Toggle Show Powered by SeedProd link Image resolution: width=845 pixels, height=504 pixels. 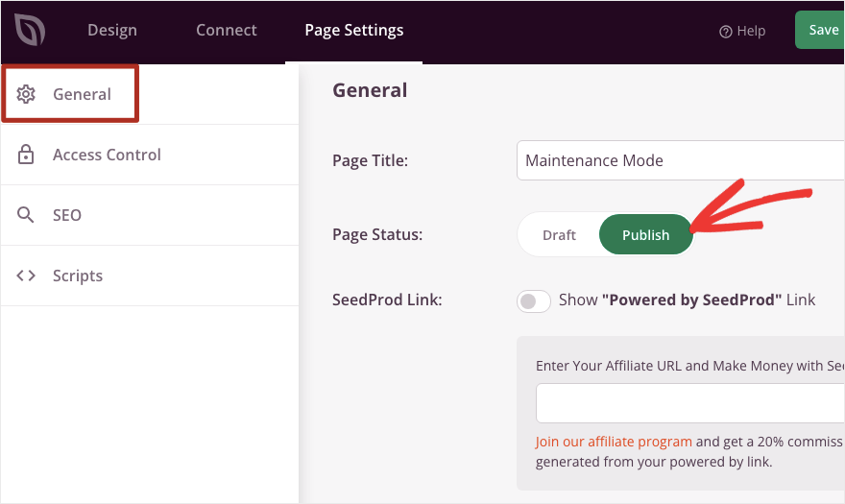534,300
